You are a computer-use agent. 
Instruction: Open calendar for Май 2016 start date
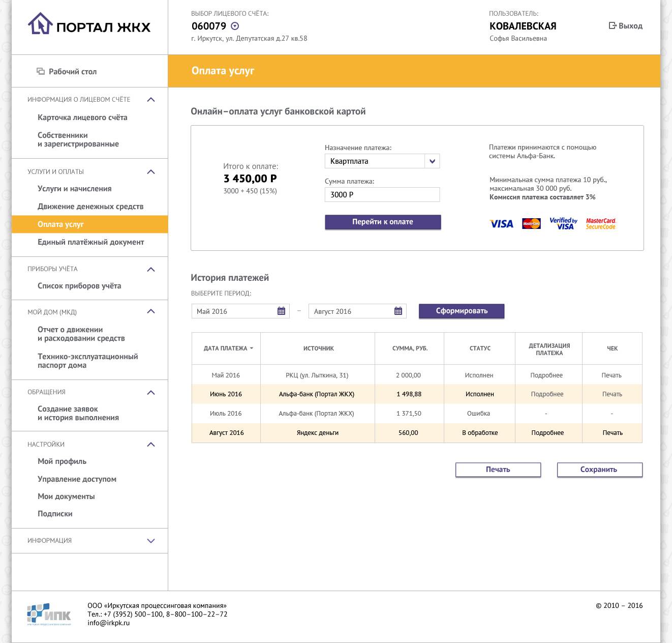(281, 311)
